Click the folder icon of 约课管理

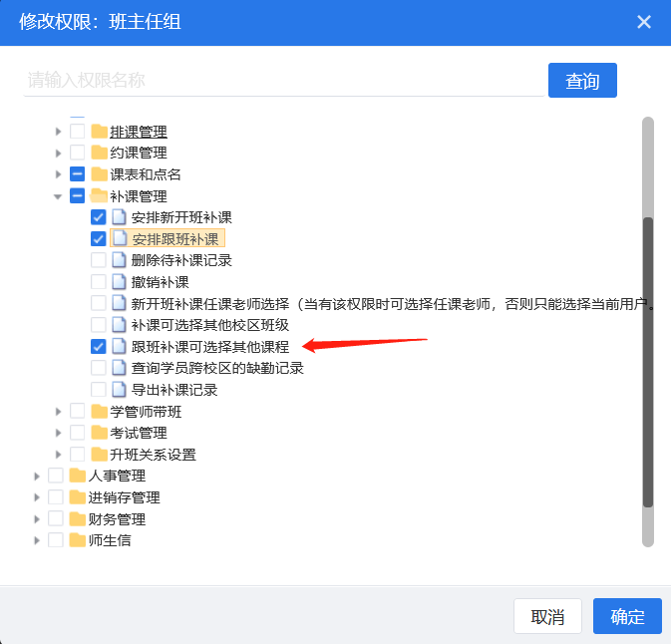[x=99, y=153]
